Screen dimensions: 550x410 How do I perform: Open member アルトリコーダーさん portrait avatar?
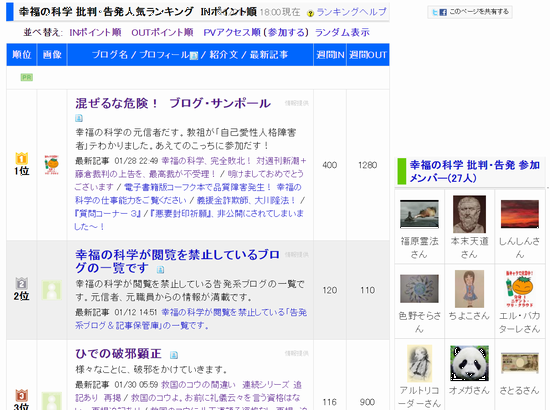point(420,363)
